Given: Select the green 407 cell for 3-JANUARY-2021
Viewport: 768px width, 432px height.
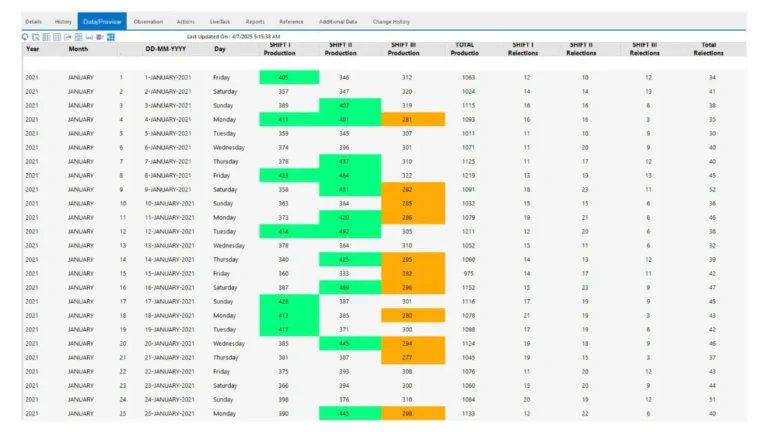Looking at the screenshot, I should (350, 105).
